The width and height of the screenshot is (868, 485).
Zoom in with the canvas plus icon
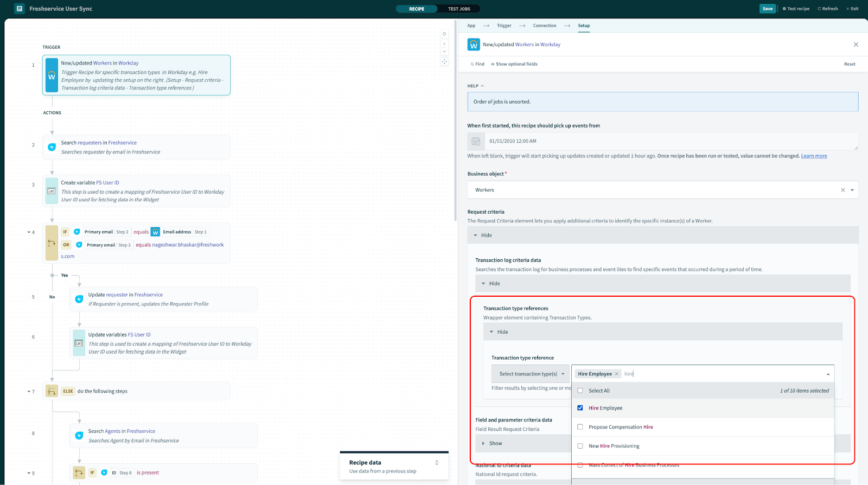pyautogui.click(x=444, y=44)
